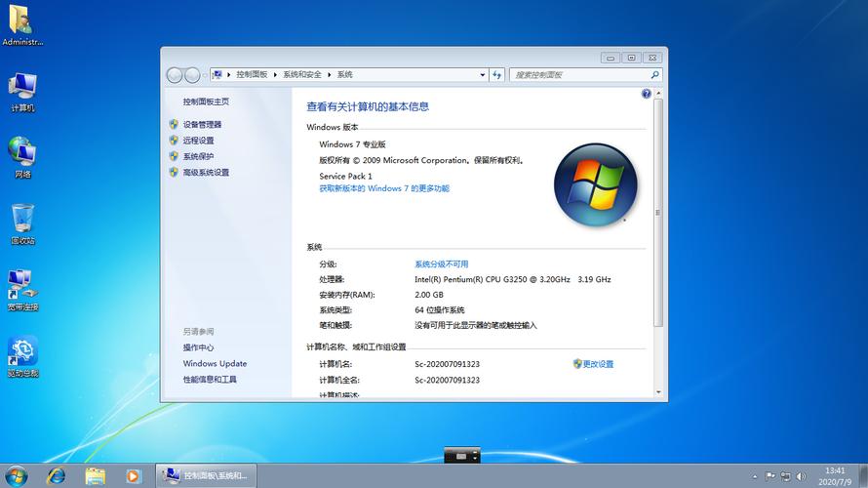Viewport: 868px width, 488px height.
Task: Click 获取新版本的 Windows 7 的更多功能 link
Action: click(384, 188)
